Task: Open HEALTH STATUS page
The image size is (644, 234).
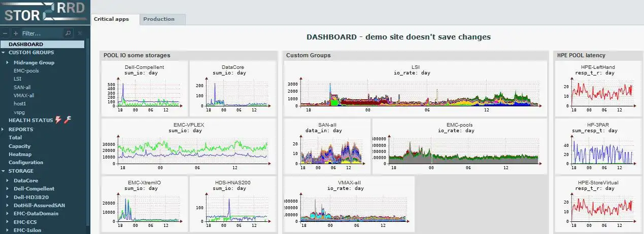Action: [x=30, y=120]
